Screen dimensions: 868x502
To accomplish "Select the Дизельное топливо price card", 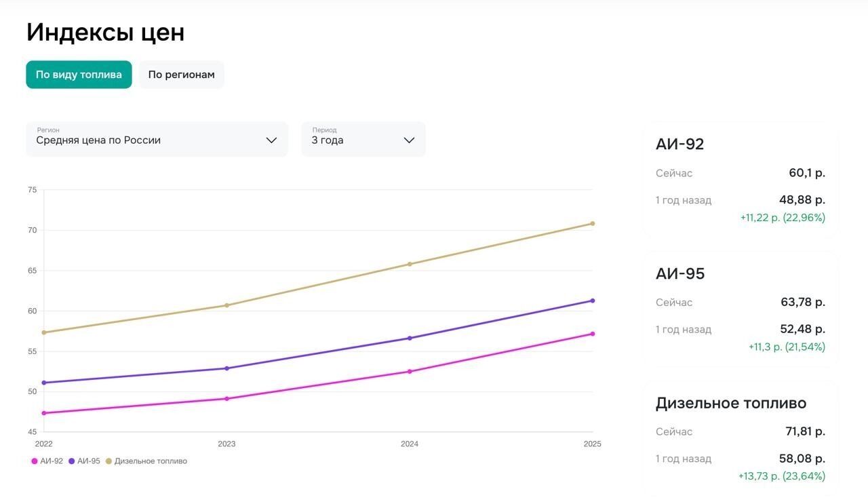I will click(x=741, y=439).
